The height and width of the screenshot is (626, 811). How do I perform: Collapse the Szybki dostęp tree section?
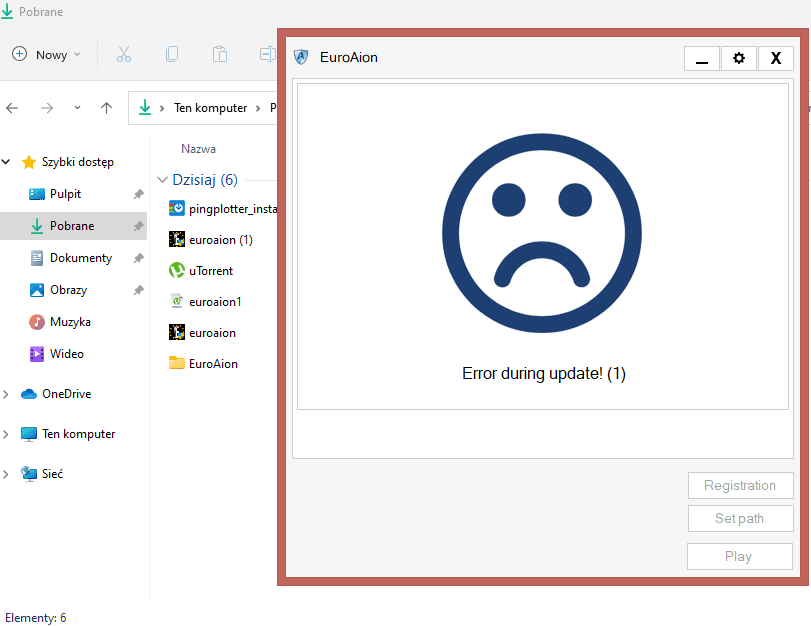(8, 162)
